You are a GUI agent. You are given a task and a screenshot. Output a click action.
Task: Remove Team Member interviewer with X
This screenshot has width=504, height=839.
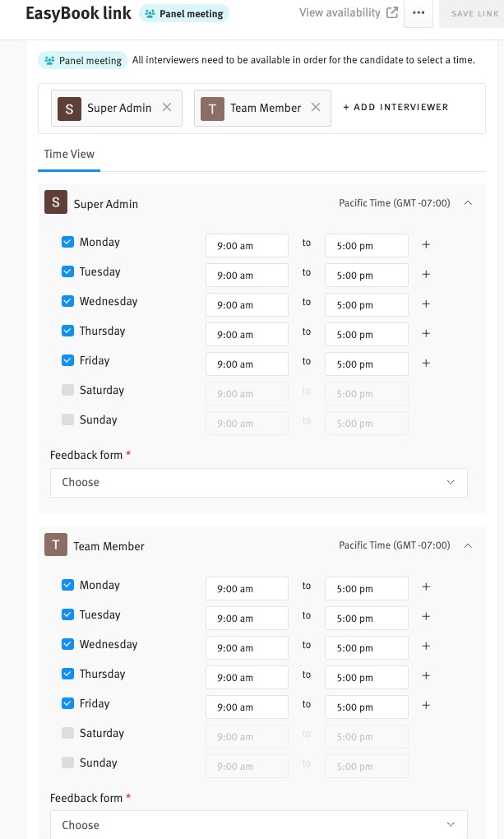(x=316, y=107)
